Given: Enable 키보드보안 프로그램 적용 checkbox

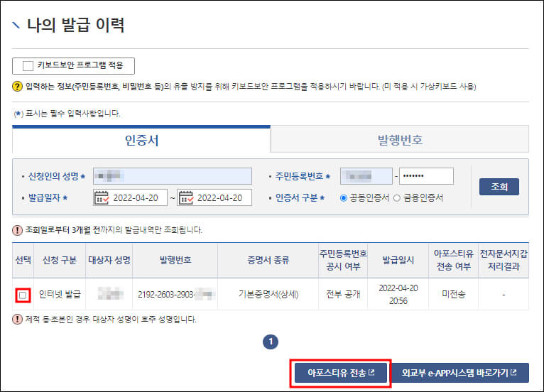Looking at the screenshot, I should coord(28,65).
